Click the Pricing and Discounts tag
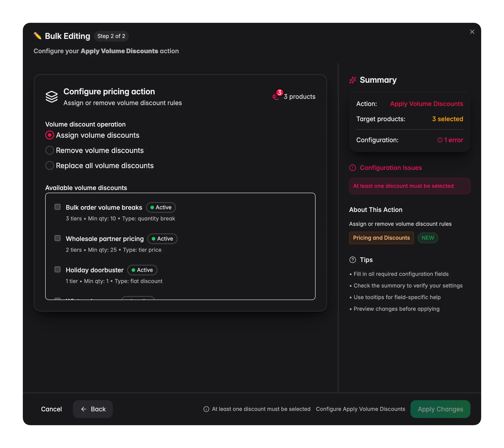504x448 pixels. [381, 238]
